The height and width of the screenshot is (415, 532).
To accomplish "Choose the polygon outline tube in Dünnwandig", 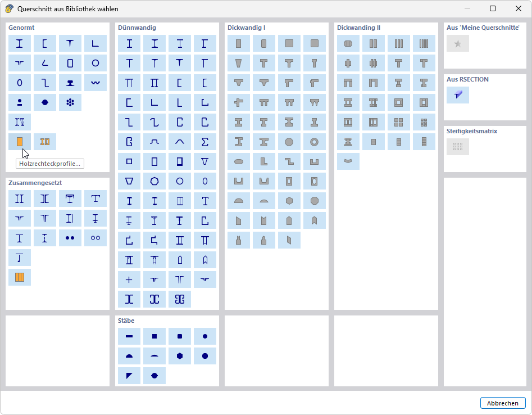I will point(154,181).
